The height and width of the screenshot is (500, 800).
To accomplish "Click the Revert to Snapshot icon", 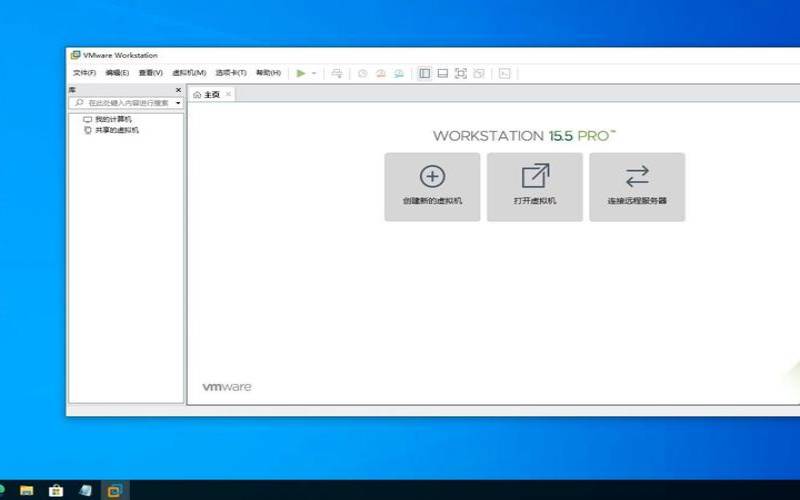I will (x=381, y=73).
